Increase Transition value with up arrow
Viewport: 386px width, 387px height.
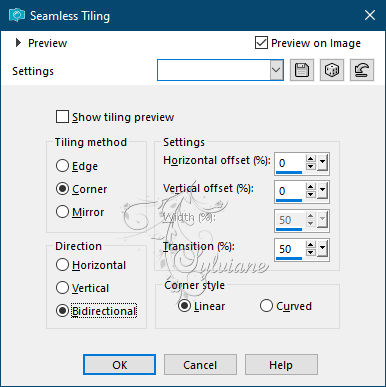[x=311, y=245]
